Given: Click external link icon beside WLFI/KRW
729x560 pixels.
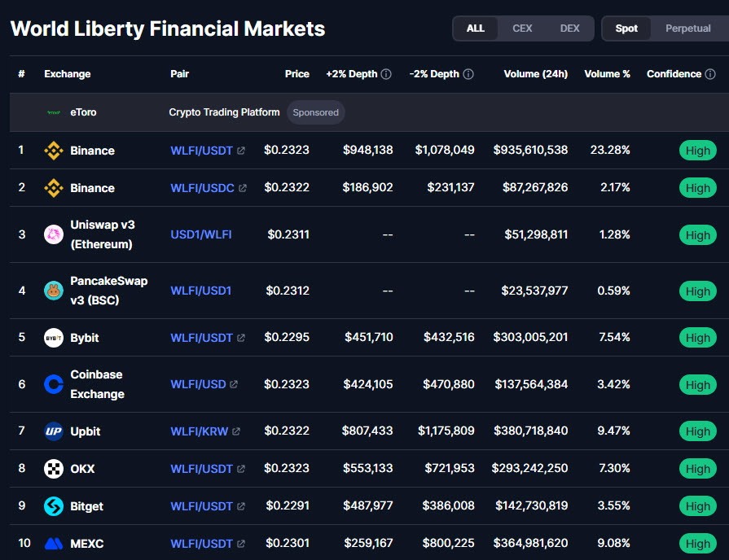Looking at the screenshot, I should click(x=236, y=431).
